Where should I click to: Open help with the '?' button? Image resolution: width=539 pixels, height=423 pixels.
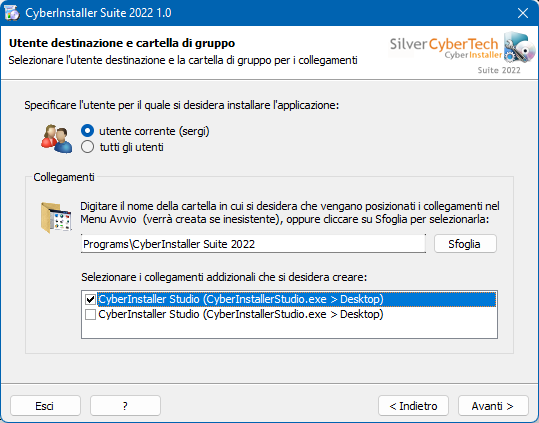125,406
